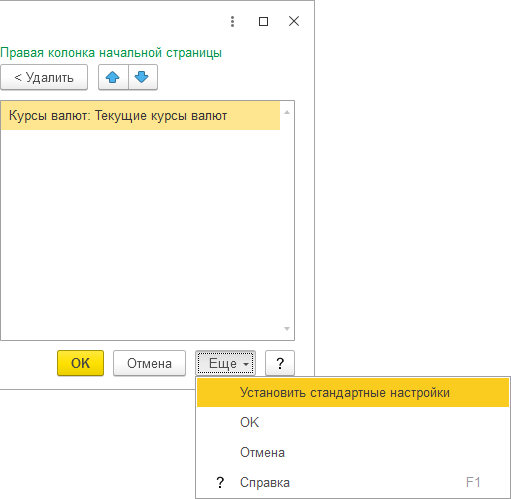This screenshot has width=511, height=499.
Task: Click the Отмена button
Action: [x=149, y=363]
